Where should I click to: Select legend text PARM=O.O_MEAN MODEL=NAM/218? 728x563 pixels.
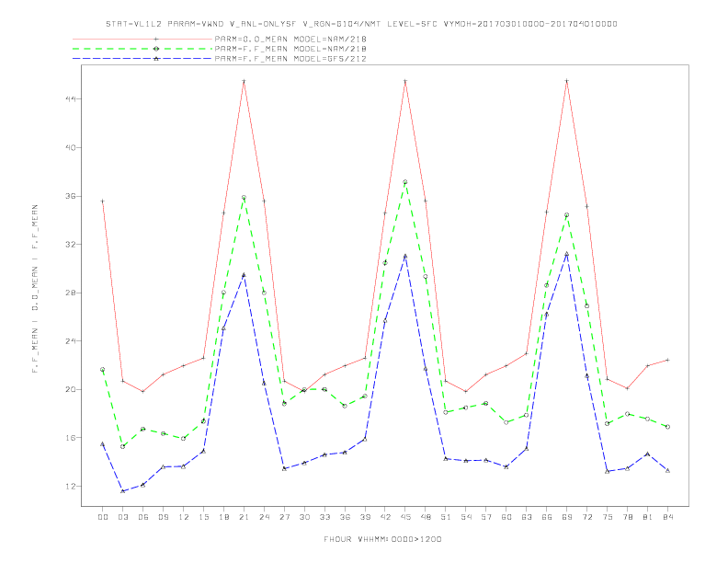[x=290, y=39]
